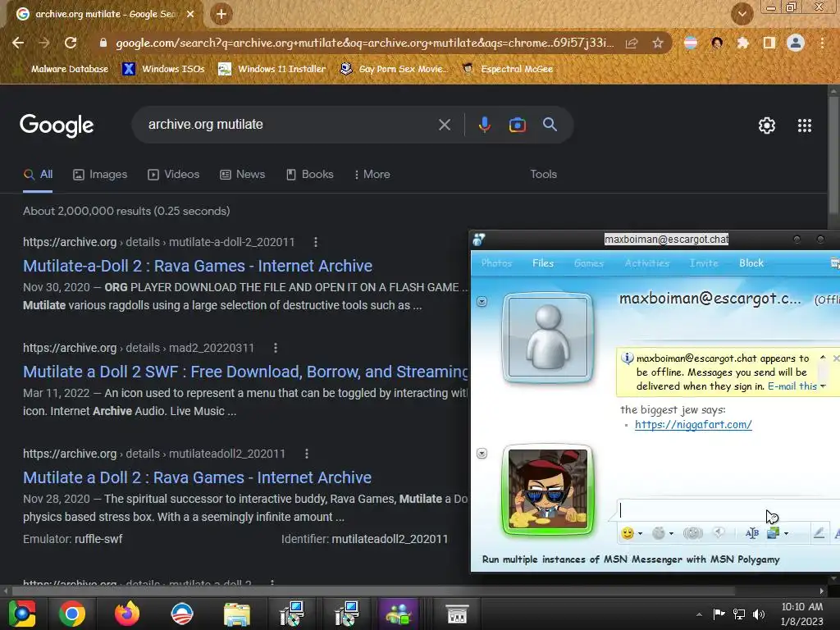Submit search with magnifier icon

tap(550, 125)
